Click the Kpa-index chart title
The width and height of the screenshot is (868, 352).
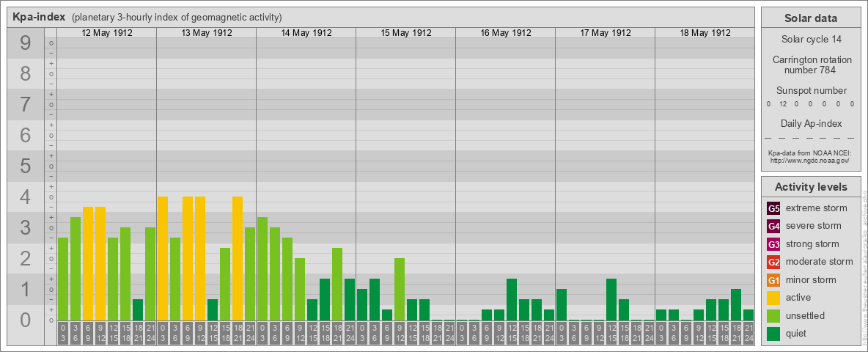coord(39,17)
